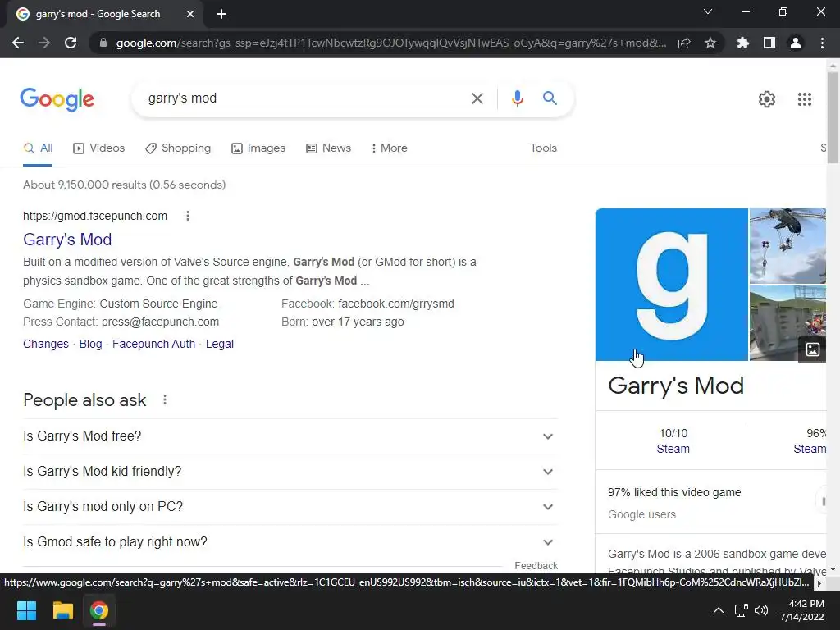Click the About 9,150,000 results text

click(125, 185)
